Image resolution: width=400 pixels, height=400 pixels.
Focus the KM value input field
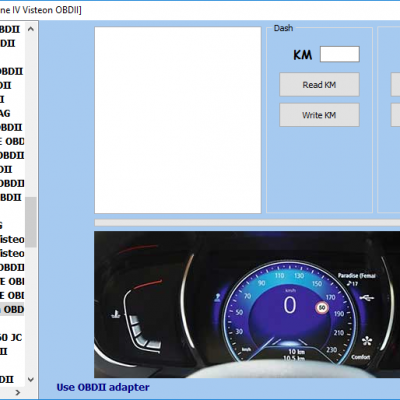pyautogui.click(x=340, y=54)
